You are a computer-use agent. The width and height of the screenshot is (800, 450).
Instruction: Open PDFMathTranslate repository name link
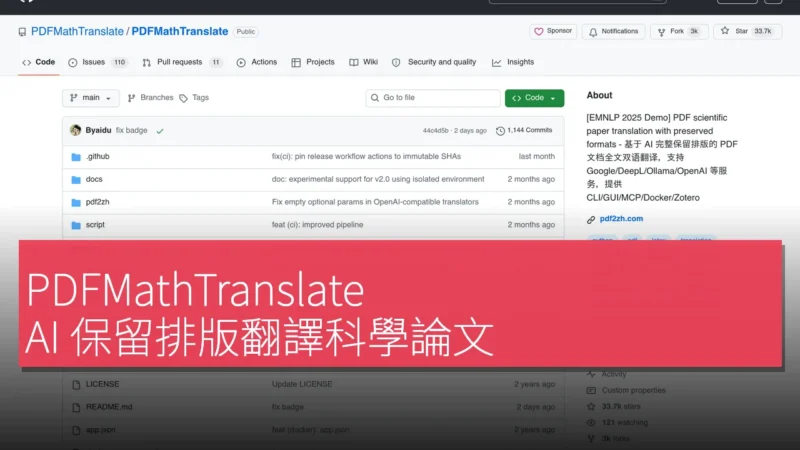tap(180, 31)
